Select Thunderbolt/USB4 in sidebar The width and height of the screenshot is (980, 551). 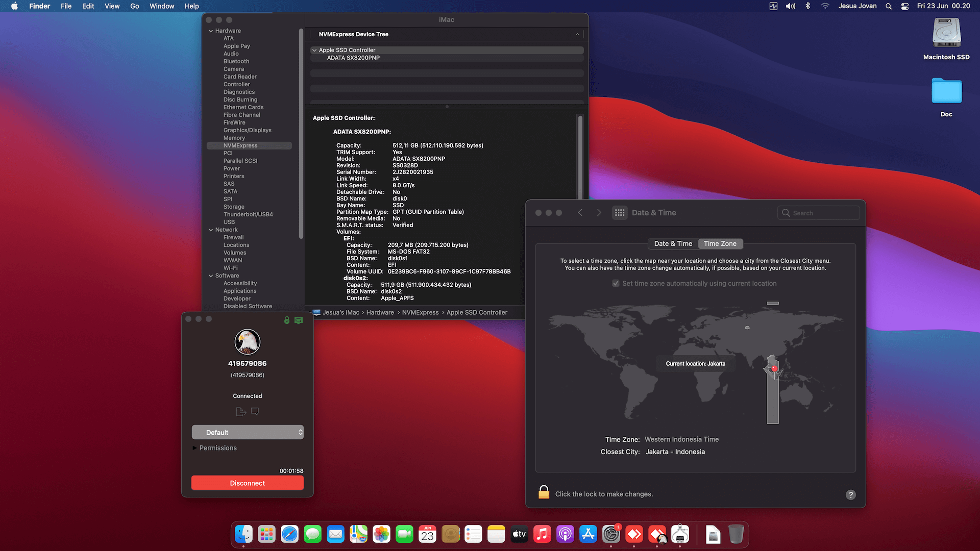click(248, 215)
